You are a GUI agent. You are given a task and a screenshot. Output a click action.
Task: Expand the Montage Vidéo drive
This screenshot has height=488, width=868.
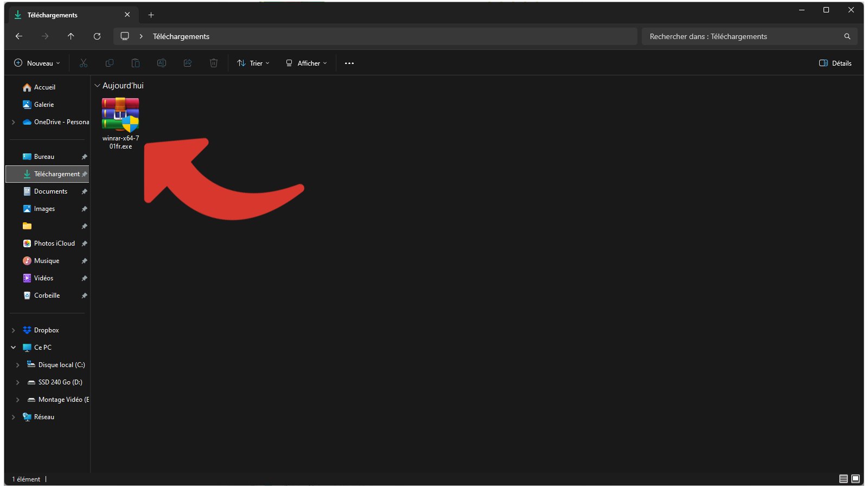17,400
